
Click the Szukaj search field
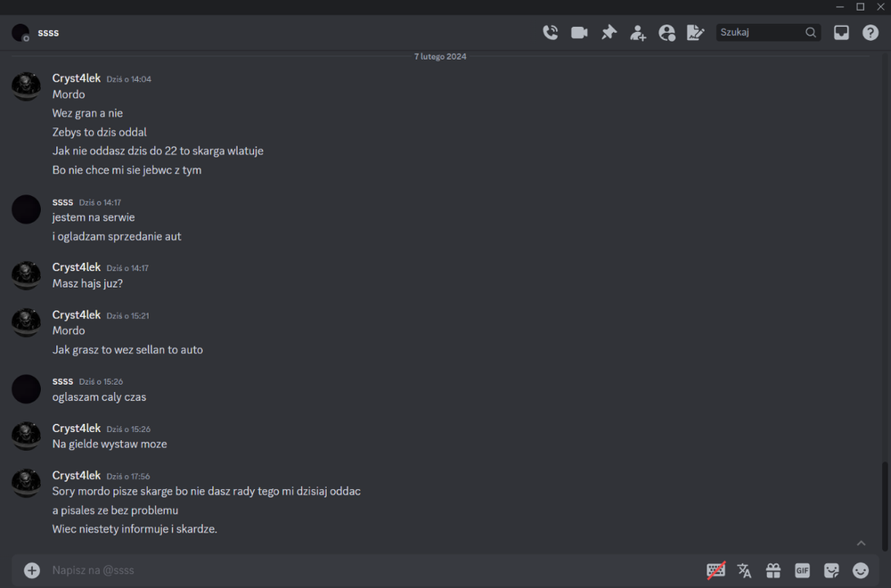coord(768,32)
